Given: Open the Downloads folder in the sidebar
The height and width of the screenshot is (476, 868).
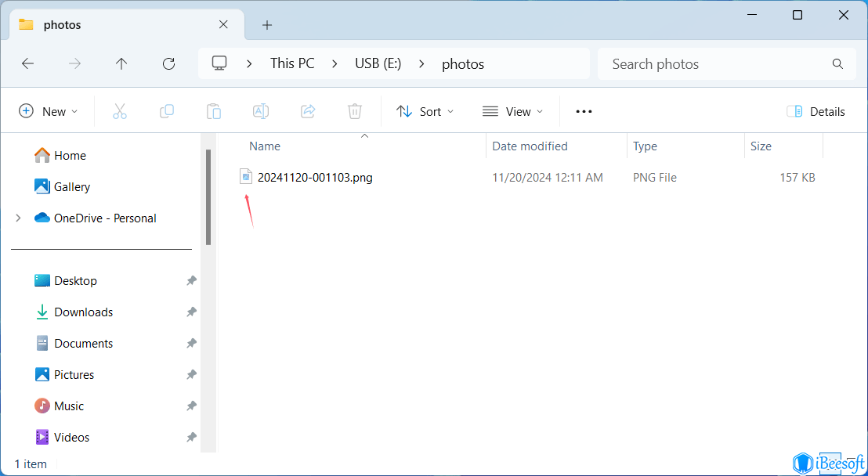Looking at the screenshot, I should 84,312.
